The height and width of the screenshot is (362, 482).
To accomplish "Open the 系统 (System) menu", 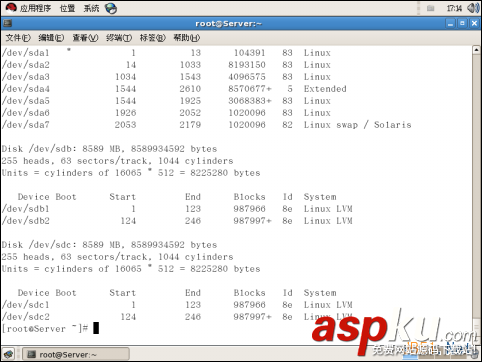I will pos(91,8).
